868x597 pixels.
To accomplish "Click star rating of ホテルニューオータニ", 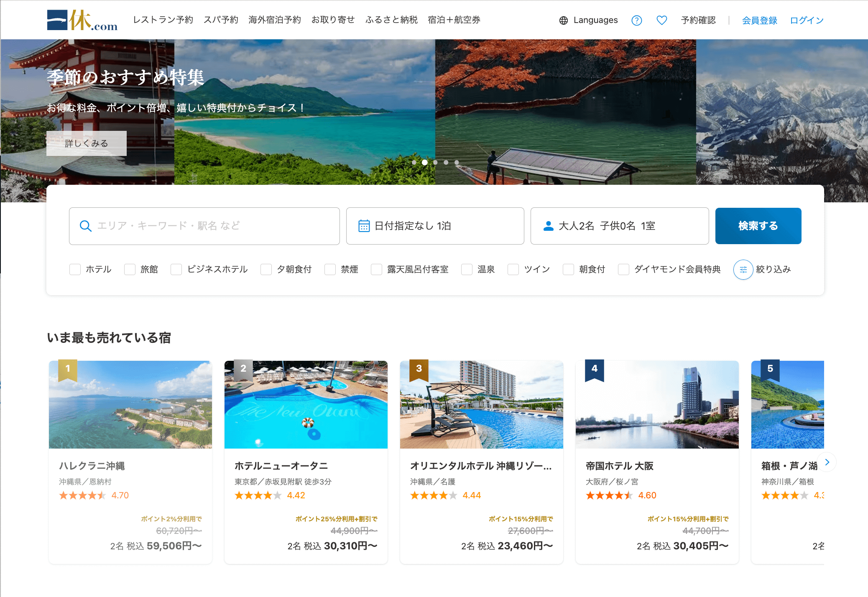I will pyautogui.click(x=258, y=495).
